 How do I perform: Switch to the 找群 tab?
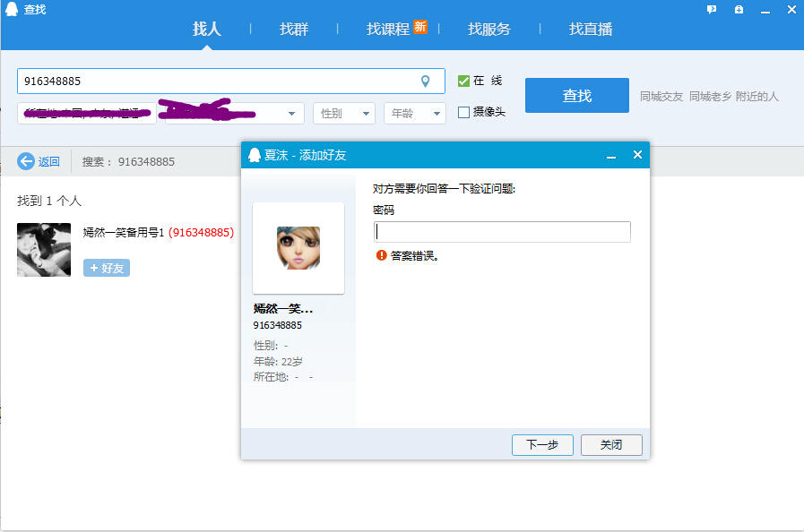point(294,29)
